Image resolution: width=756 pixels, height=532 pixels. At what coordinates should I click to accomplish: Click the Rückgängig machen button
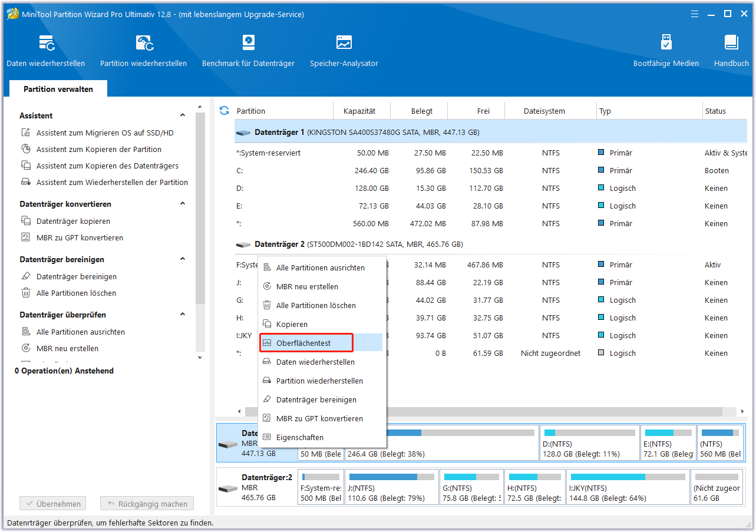pos(147,504)
